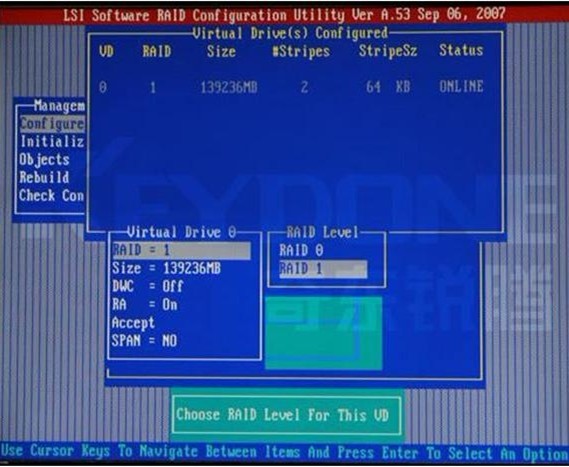The height and width of the screenshot is (467, 569).
Task: Click the StripeSz column header
Action: tap(388, 51)
